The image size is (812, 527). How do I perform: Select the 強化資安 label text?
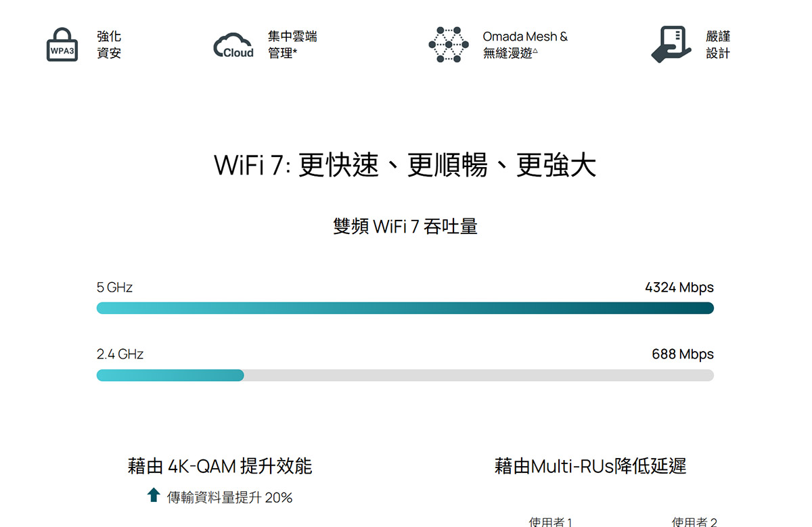click(x=109, y=45)
